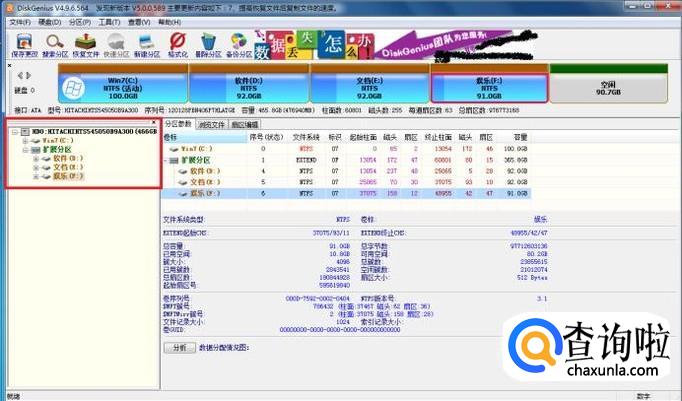Click the 扩展分区 icon in the partition table
This screenshot has height=401, width=682.
174,160
